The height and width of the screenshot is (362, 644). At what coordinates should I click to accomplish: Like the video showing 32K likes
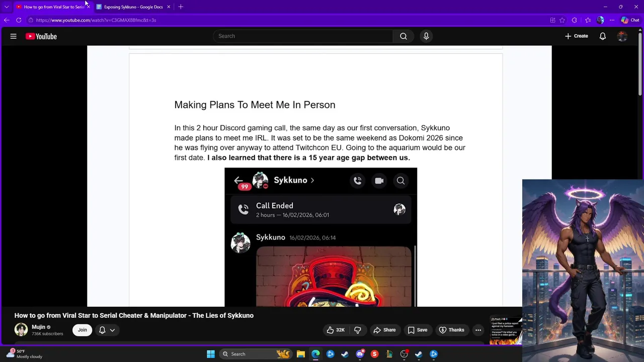pos(336,330)
